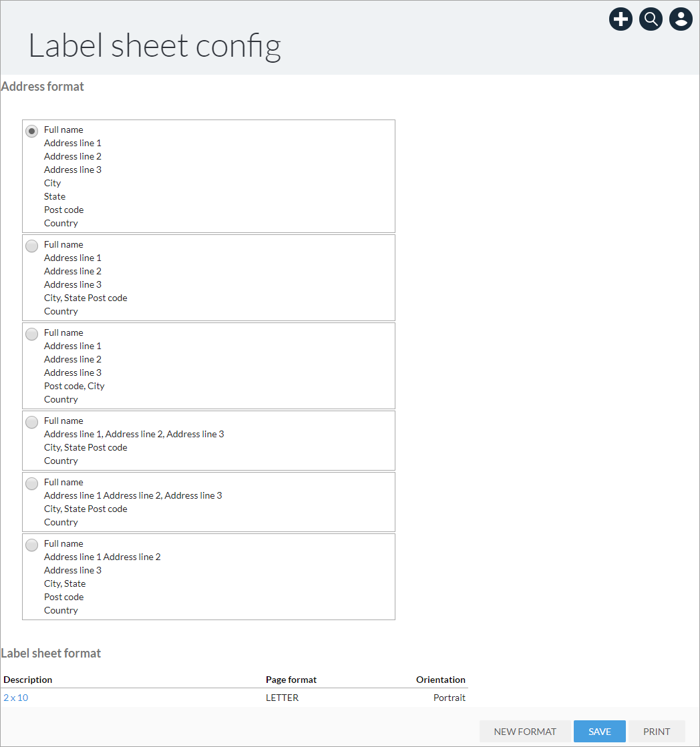Image resolution: width=700 pixels, height=747 pixels.
Task: Pick format 'Address line 1 Address line 2, Address line 3'
Action: coord(32,483)
